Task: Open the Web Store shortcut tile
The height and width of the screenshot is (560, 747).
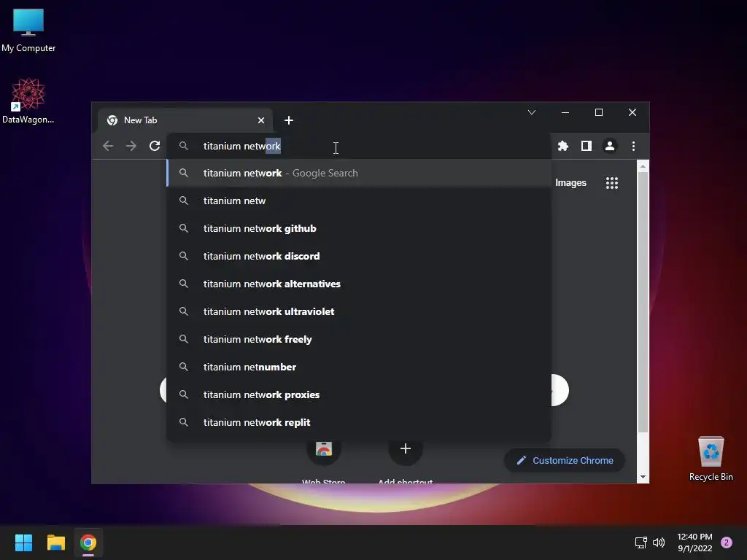Action: pos(323,448)
